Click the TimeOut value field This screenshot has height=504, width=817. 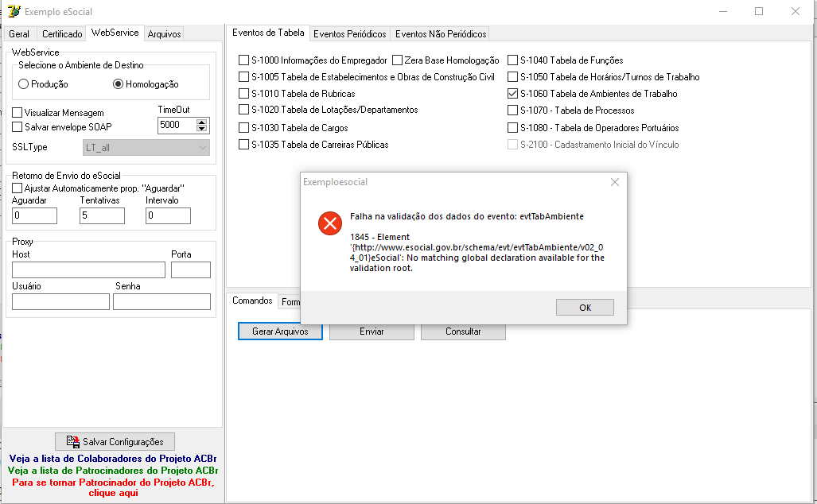point(177,125)
